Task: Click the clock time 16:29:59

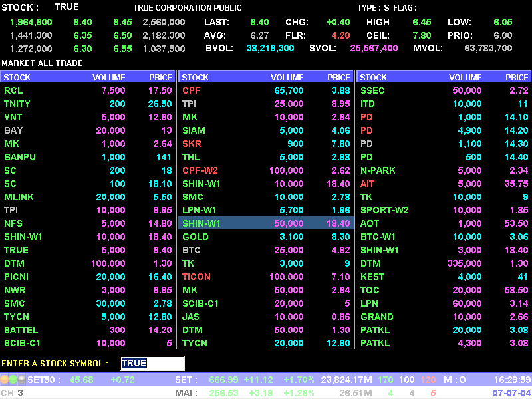Action: coord(512,380)
